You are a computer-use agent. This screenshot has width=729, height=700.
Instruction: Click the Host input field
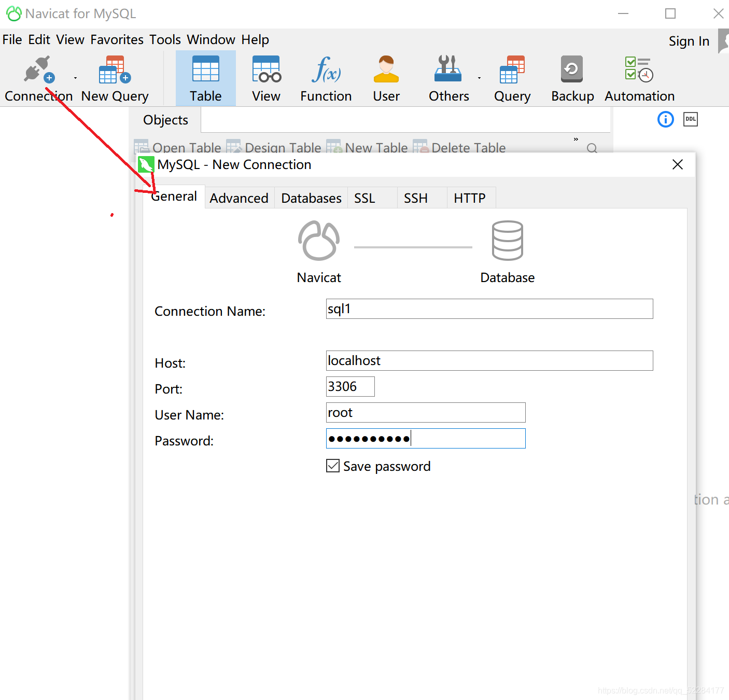click(489, 360)
